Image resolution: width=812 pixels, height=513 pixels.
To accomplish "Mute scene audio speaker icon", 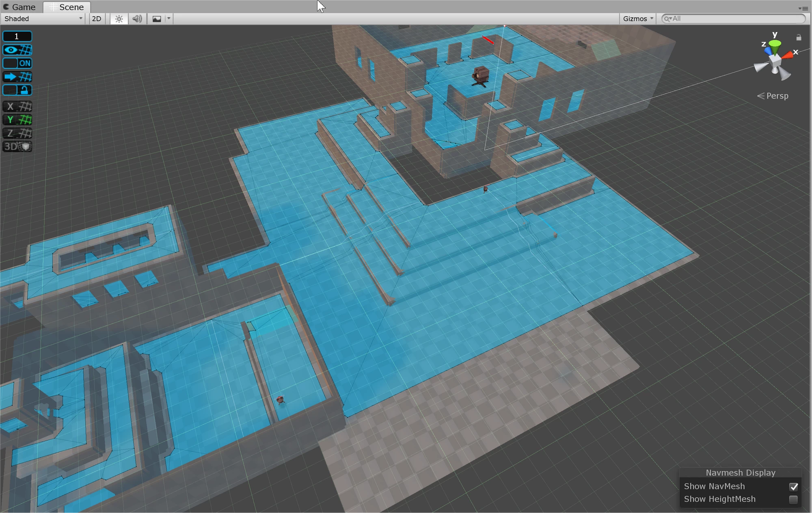I will (137, 19).
